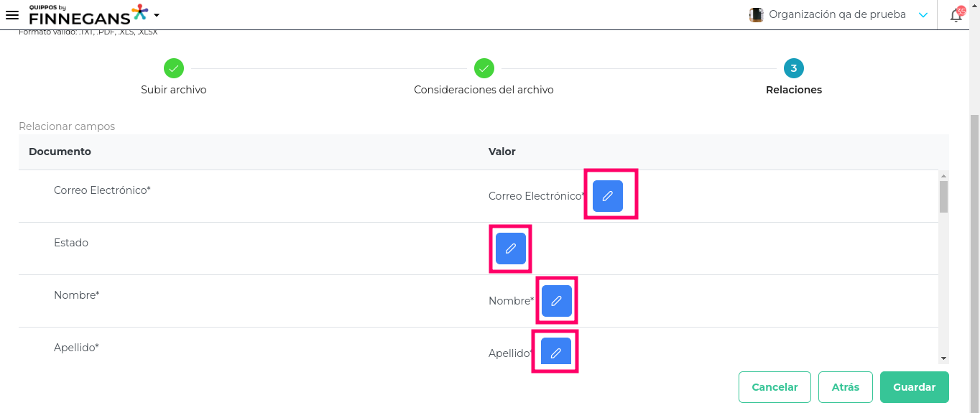Go to the Consideraciones del archivo step label
980x413 pixels.
484,90
